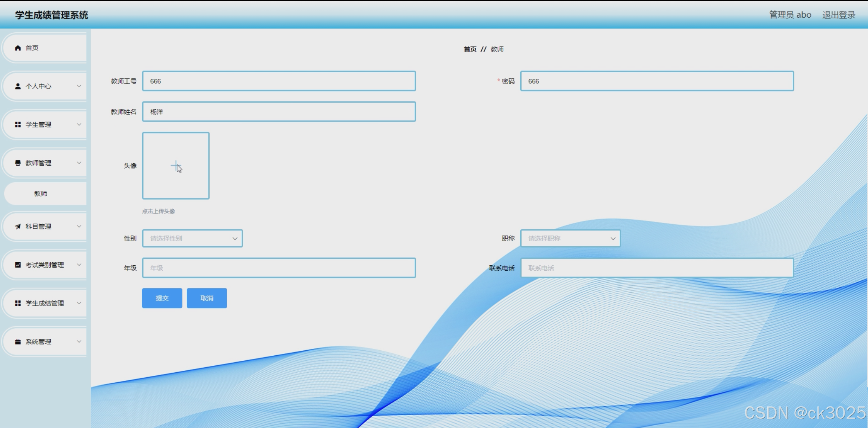Click 退出登录 in the header
Viewport: 868px width, 428px height.
[x=838, y=15]
